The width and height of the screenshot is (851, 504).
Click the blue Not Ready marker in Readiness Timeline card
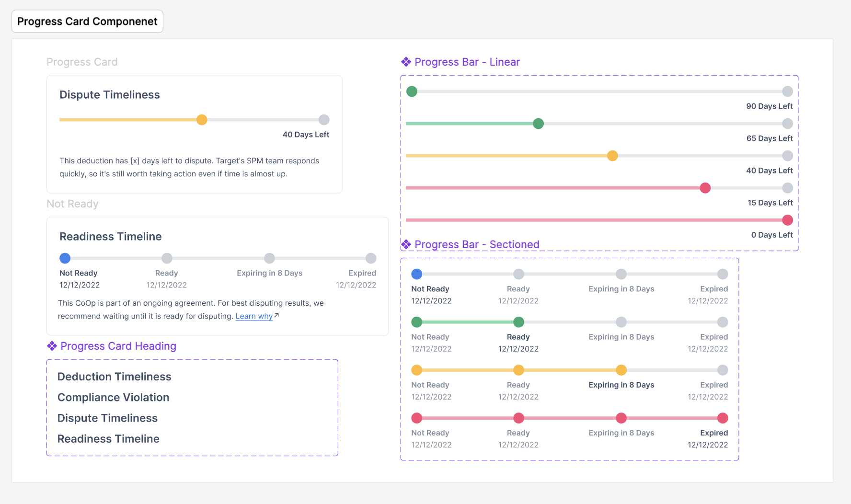65,258
